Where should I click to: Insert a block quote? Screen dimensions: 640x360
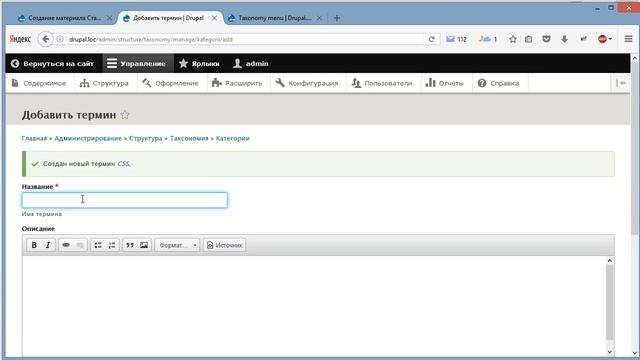pyautogui.click(x=130, y=245)
